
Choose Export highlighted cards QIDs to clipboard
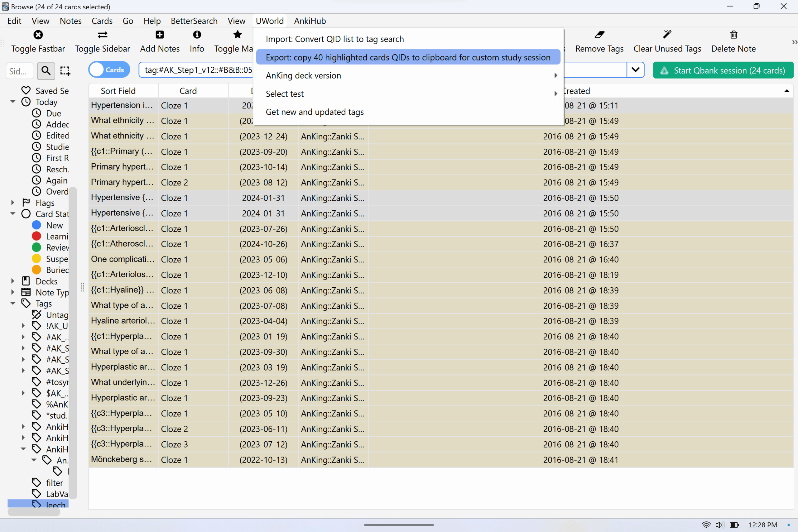point(408,57)
